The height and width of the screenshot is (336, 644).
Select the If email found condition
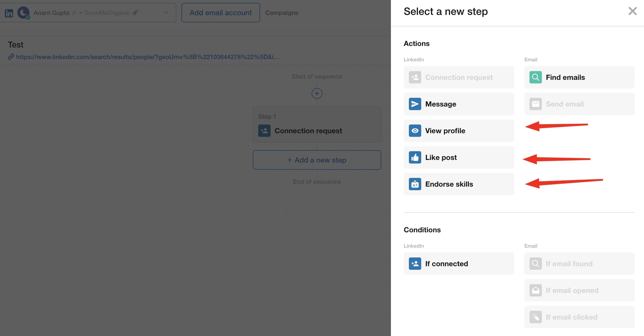click(579, 264)
